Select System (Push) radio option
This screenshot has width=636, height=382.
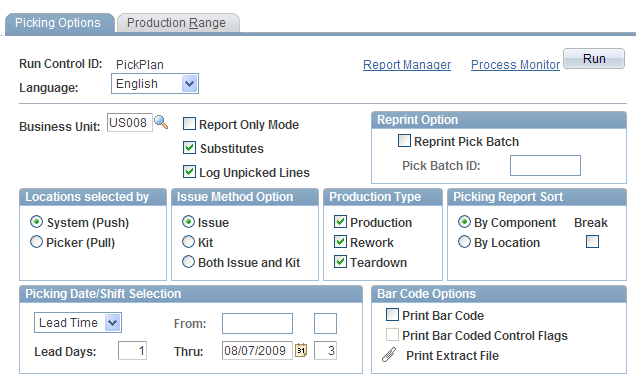coord(37,222)
